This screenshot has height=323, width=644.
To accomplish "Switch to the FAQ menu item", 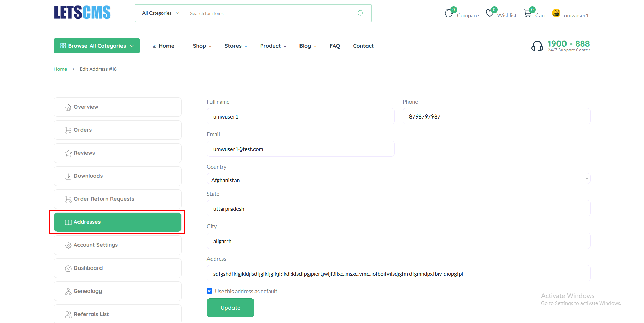I will pyautogui.click(x=335, y=46).
